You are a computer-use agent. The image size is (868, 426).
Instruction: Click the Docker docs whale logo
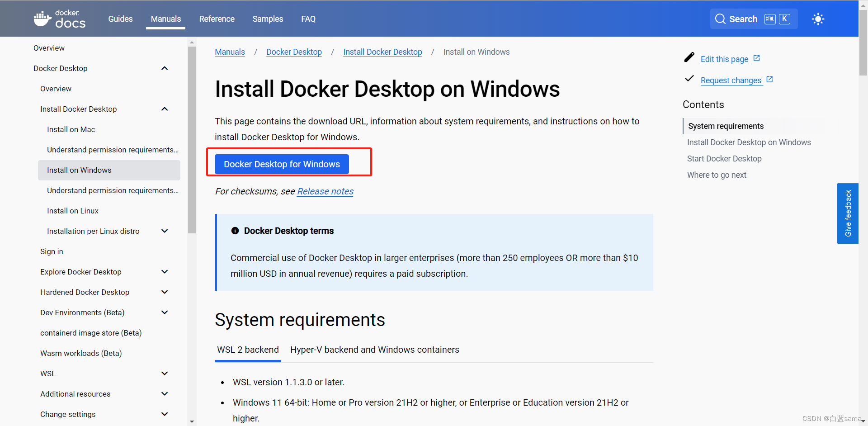tap(59, 19)
